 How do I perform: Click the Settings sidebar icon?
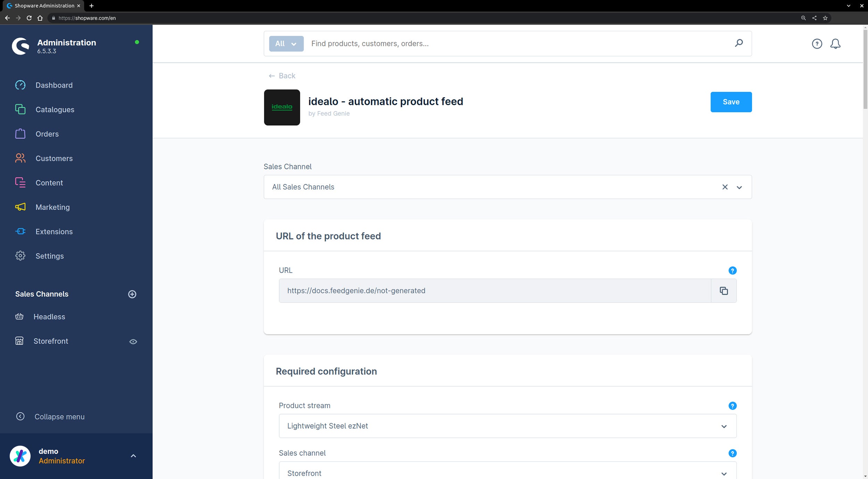pyautogui.click(x=20, y=255)
